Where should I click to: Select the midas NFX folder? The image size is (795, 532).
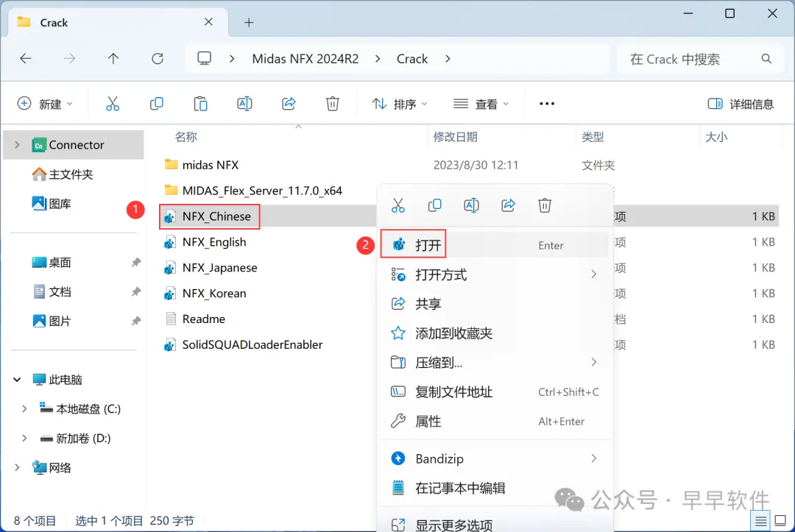(201, 165)
